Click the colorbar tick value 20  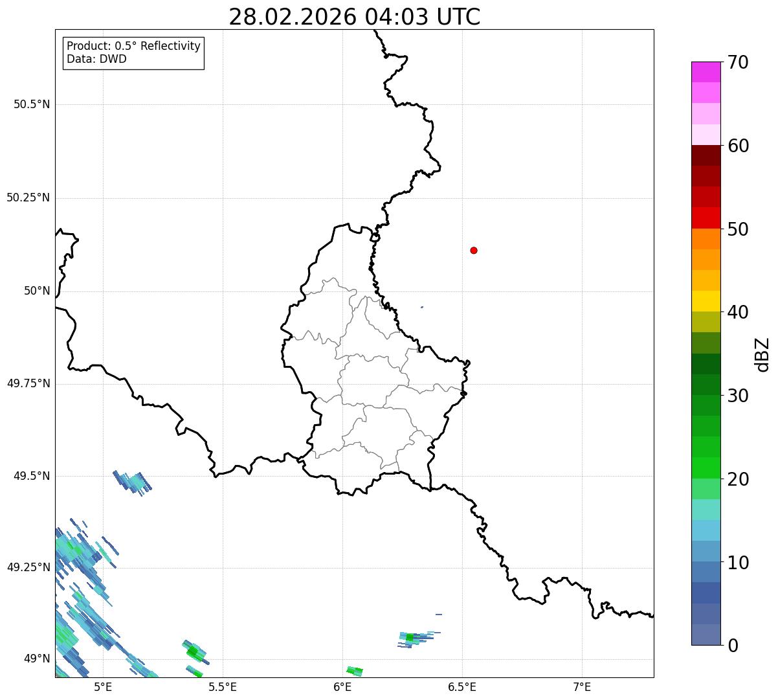[738, 479]
